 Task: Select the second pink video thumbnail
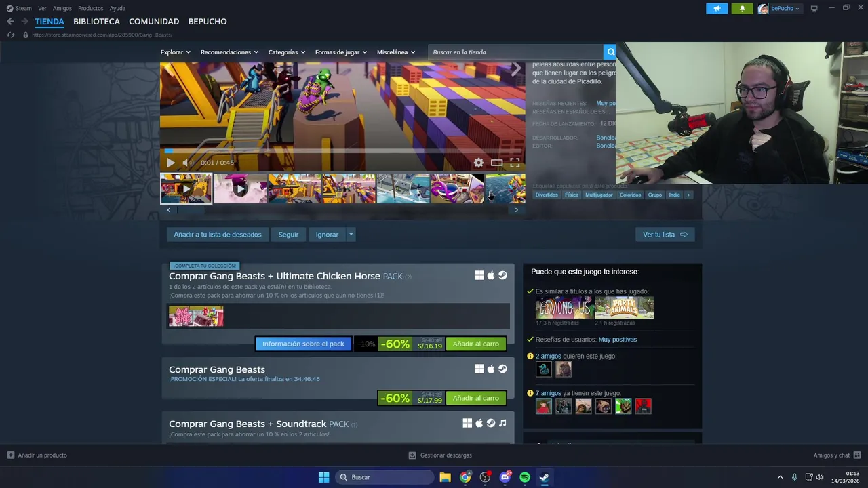pos(240,188)
